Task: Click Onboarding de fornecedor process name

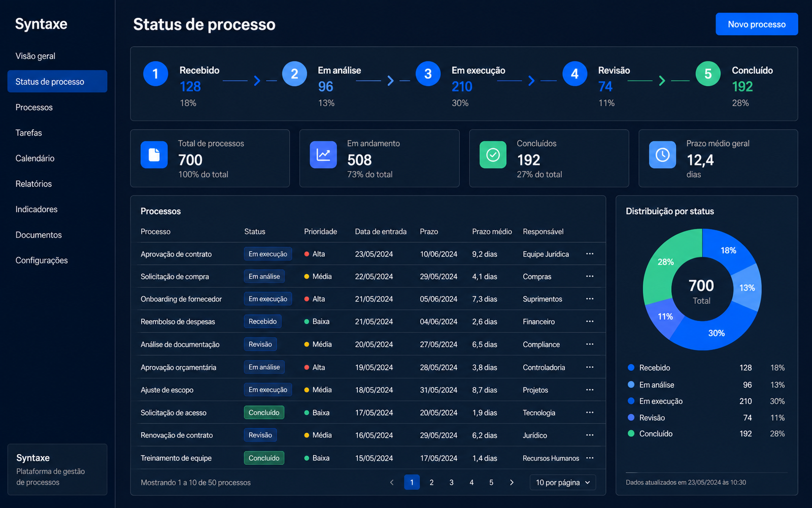Action: pyautogui.click(x=181, y=299)
